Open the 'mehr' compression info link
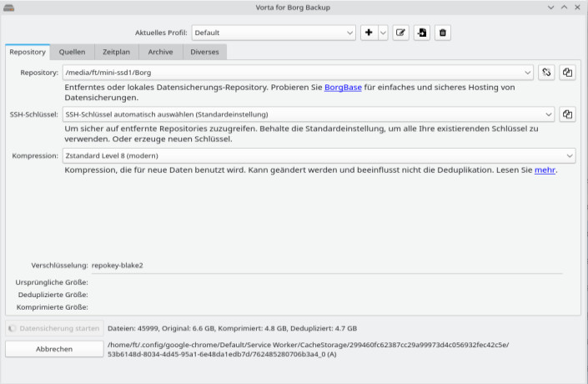The width and height of the screenshot is (588, 384). pos(545,169)
